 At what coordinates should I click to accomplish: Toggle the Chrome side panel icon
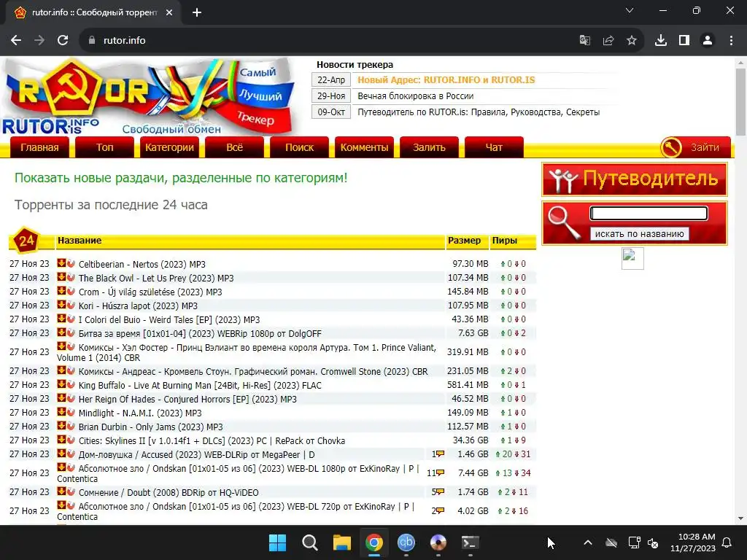[684, 41]
